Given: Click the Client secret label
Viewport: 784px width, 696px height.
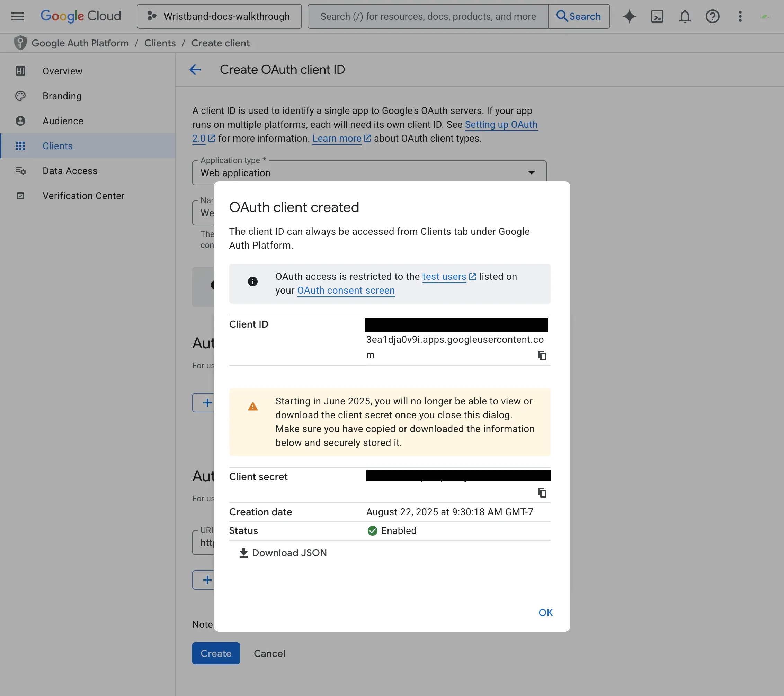Looking at the screenshot, I should click(x=258, y=477).
